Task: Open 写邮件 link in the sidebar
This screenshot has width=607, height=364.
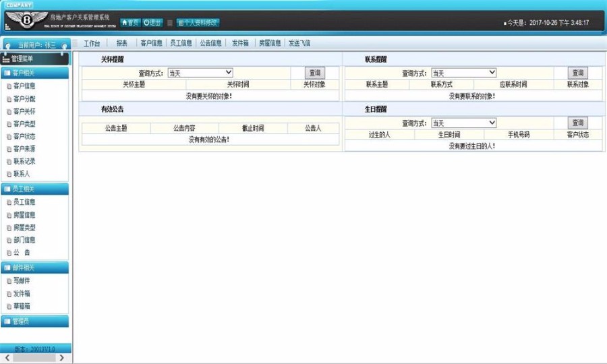Action: [22, 280]
